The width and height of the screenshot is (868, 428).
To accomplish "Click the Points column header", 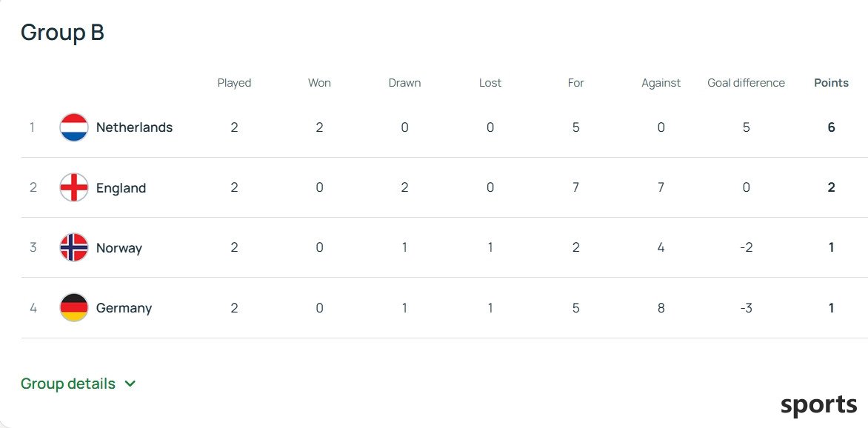I will tap(831, 83).
